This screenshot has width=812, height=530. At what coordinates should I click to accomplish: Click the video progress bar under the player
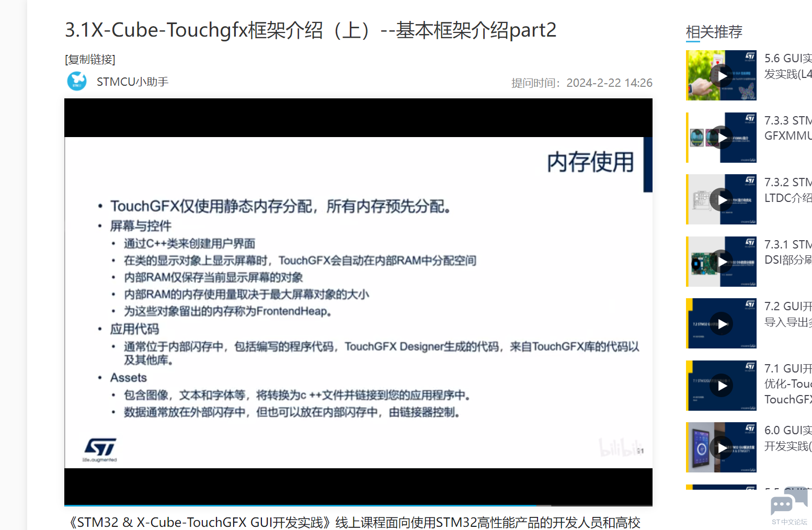[x=358, y=505]
